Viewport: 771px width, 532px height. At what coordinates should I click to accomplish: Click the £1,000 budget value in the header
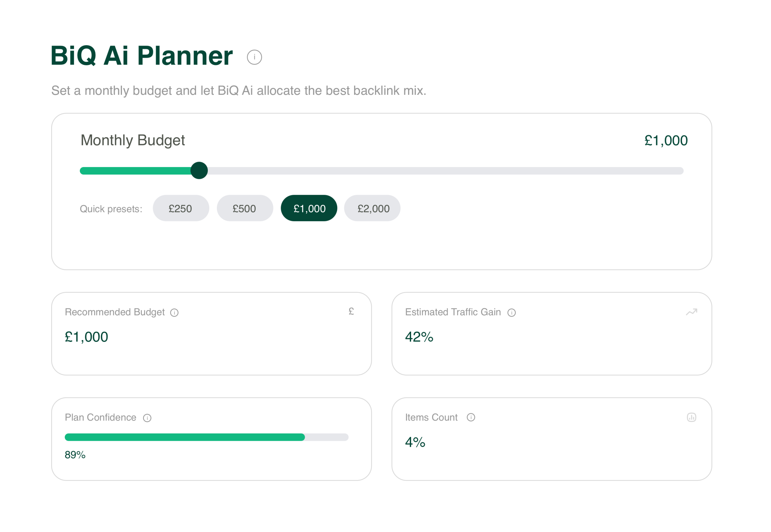[x=666, y=140]
